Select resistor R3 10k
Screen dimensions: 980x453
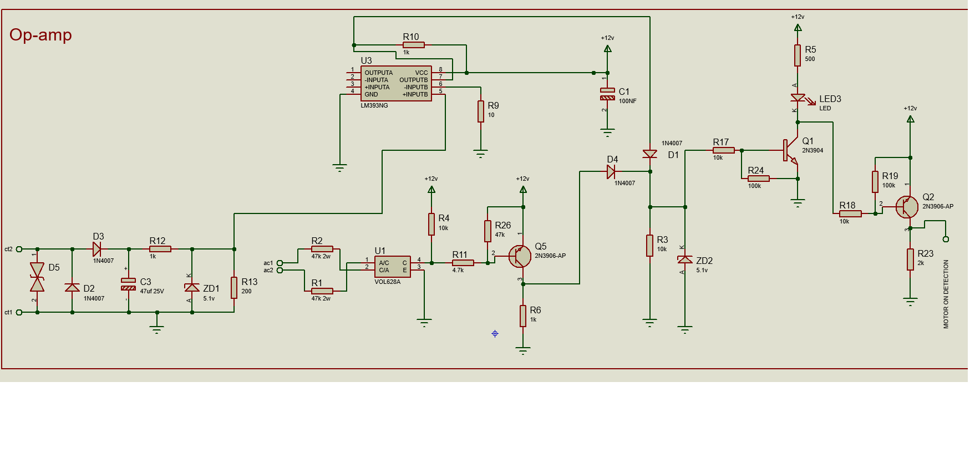649,246
